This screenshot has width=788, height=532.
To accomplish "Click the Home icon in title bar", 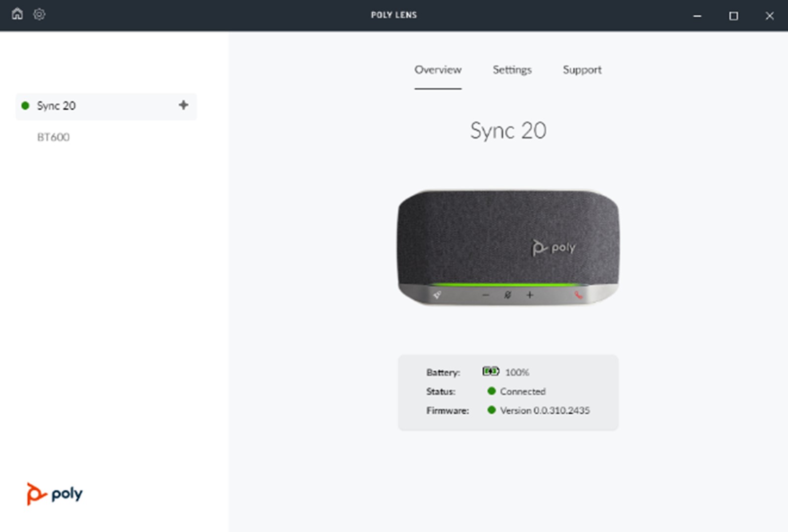I will click(x=17, y=14).
